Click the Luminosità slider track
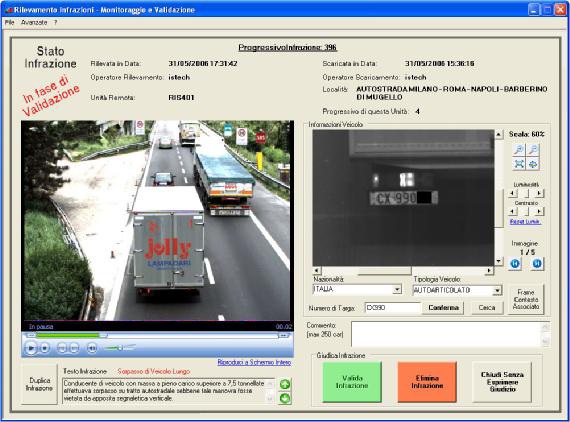Screen dimensions: 570x422 [526, 193]
